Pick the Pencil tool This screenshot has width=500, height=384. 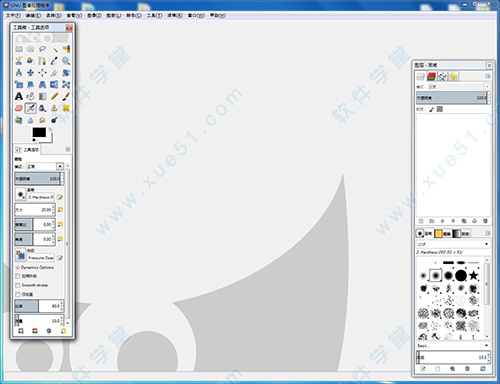[x=54, y=96]
